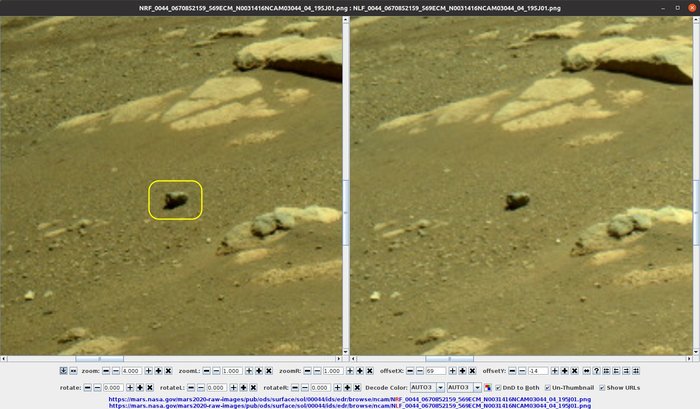Click the zoomL value field
This screenshot has width=700, height=409.
(232, 371)
